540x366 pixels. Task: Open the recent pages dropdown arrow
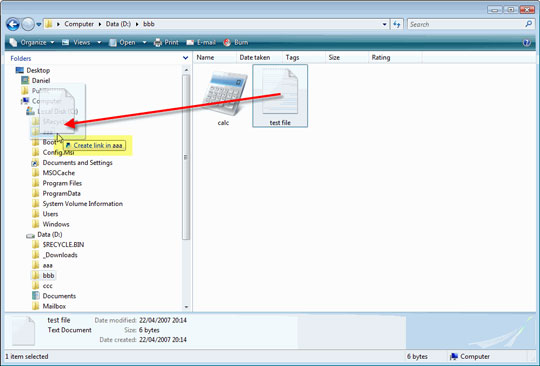(x=39, y=24)
